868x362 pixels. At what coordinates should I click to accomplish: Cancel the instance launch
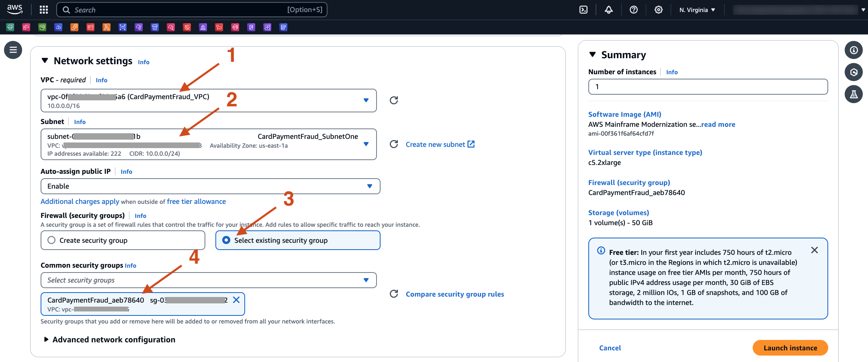point(610,348)
